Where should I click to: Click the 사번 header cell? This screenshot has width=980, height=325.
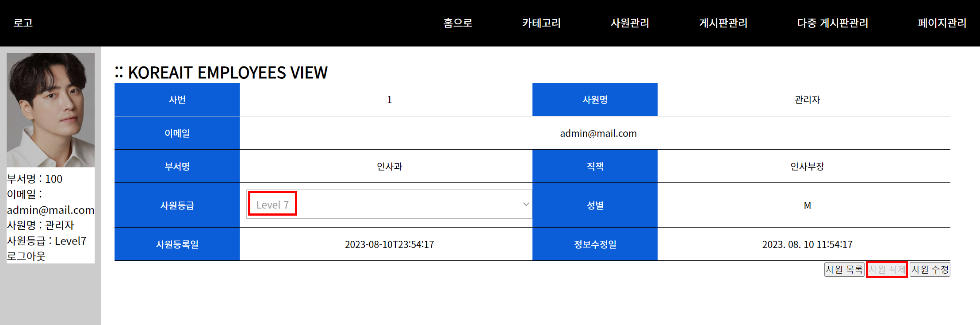point(177,100)
